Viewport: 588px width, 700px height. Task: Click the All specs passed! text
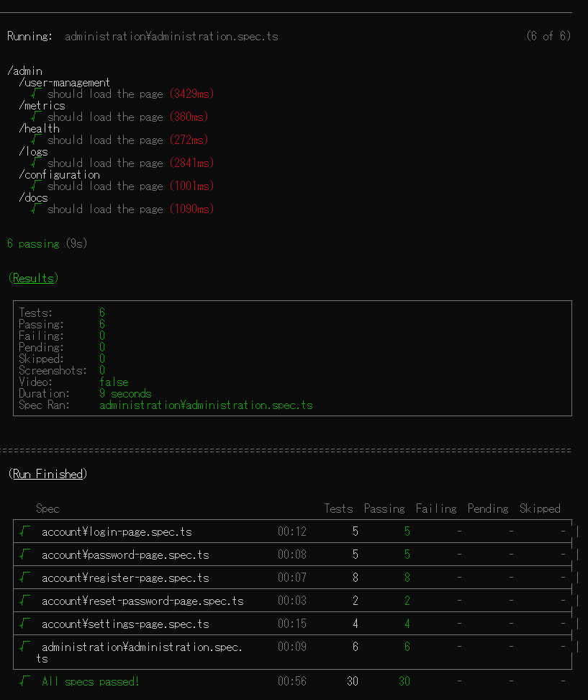(91, 682)
